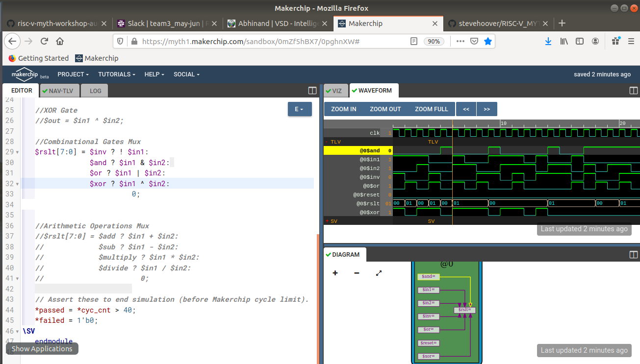Zoom in diagram with plus icon
640x364 pixels.
point(335,273)
